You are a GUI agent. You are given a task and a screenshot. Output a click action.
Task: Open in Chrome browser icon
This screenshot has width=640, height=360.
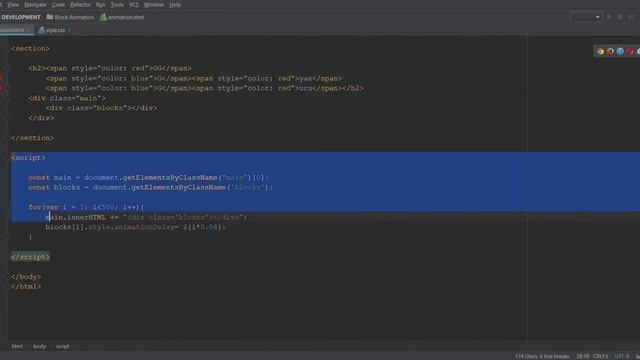pyautogui.click(x=600, y=51)
